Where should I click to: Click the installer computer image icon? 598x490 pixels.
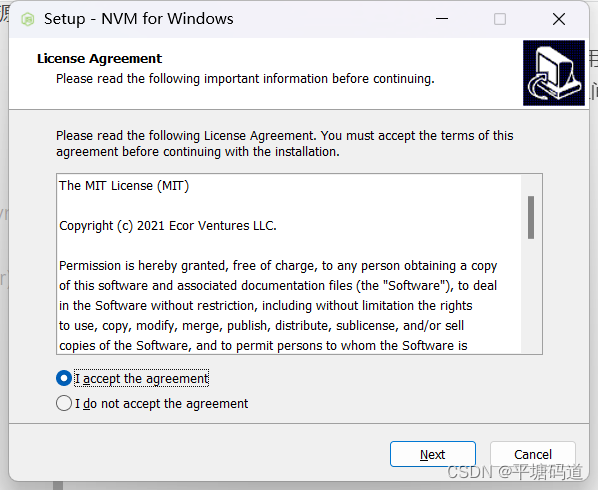click(554, 73)
